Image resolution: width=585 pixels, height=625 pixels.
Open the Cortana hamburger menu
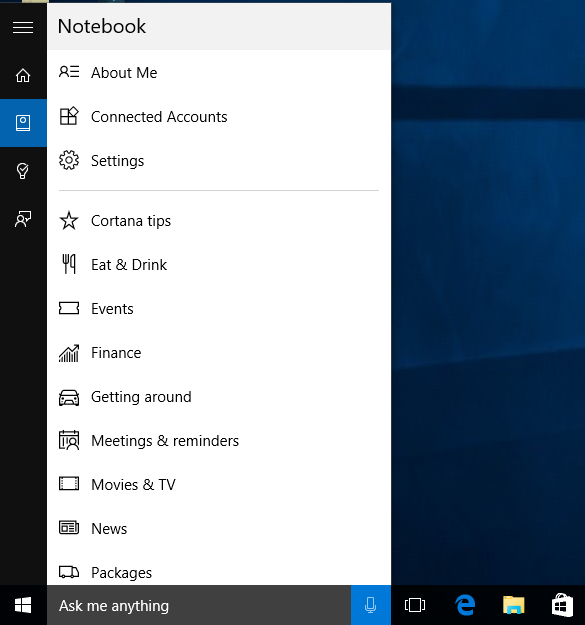click(x=23, y=28)
